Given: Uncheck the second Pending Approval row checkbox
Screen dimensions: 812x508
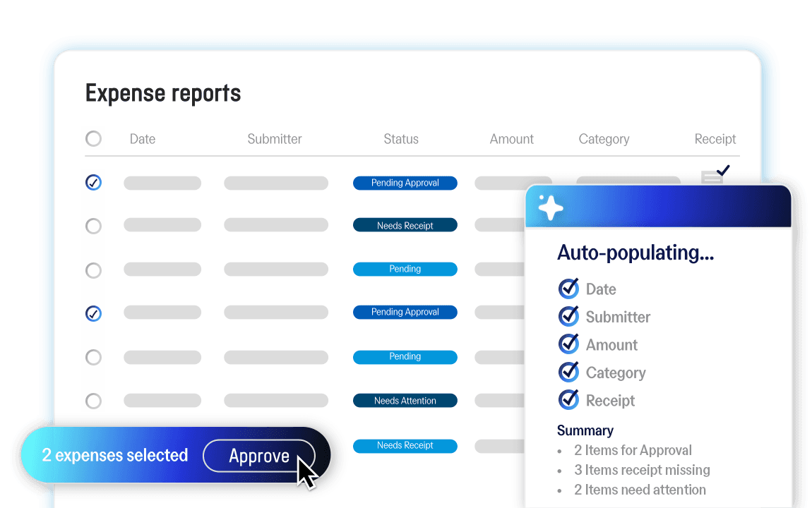Looking at the screenshot, I should pos(93,313).
